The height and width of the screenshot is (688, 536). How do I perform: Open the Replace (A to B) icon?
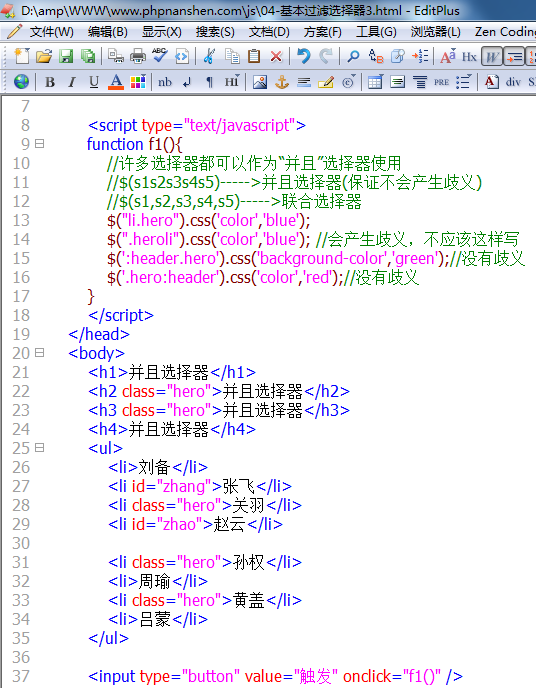point(376,56)
